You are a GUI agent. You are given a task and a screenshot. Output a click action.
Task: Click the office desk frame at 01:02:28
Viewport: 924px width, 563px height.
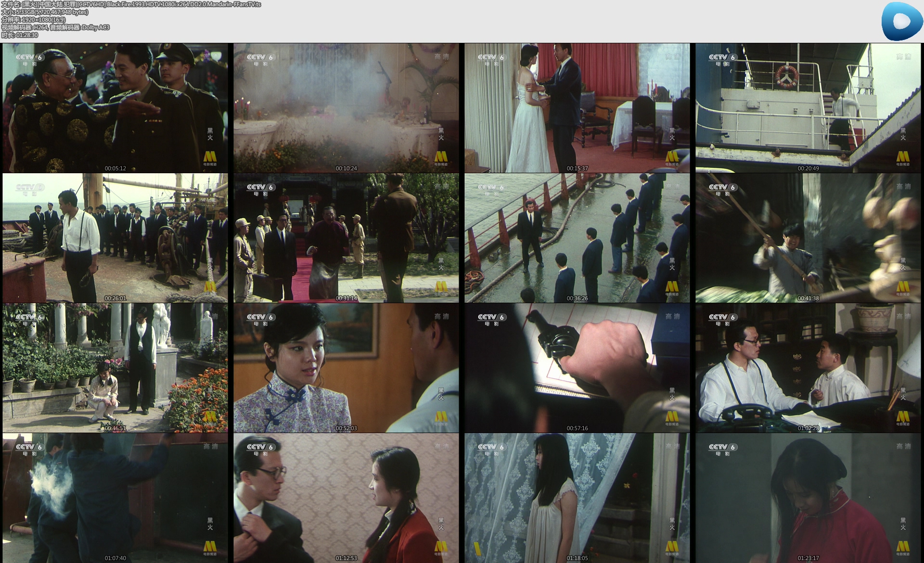click(x=808, y=368)
